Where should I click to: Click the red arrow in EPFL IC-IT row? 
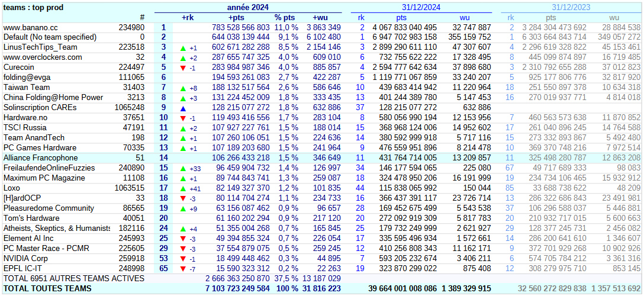pyautogui.click(x=183, y=269)
